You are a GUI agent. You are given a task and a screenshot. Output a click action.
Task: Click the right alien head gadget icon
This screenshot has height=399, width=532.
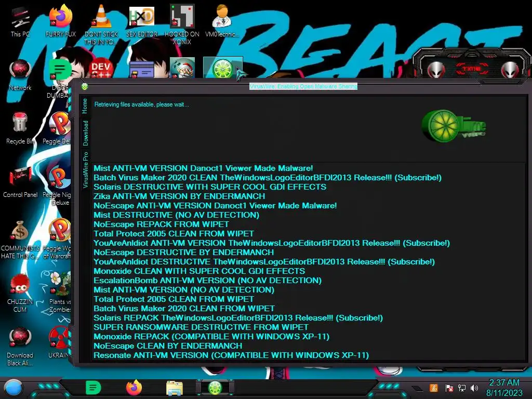tap(510, 70)
